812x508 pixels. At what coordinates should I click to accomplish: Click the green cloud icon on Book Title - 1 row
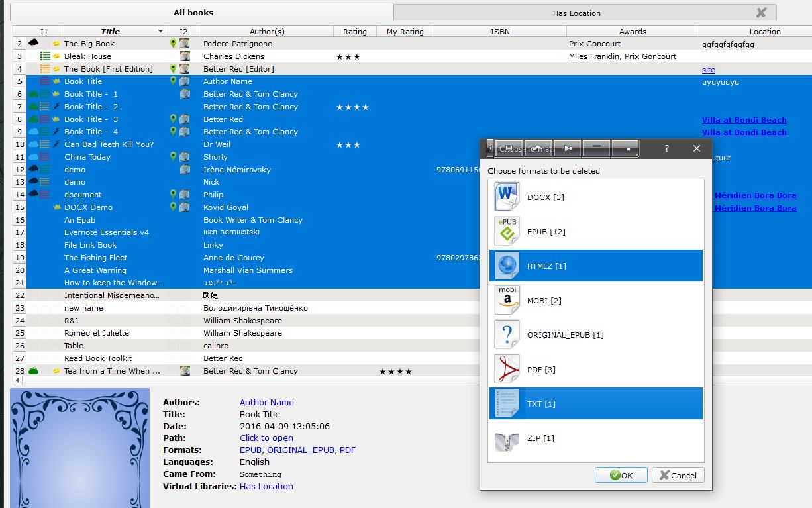(x=32, y=94)
